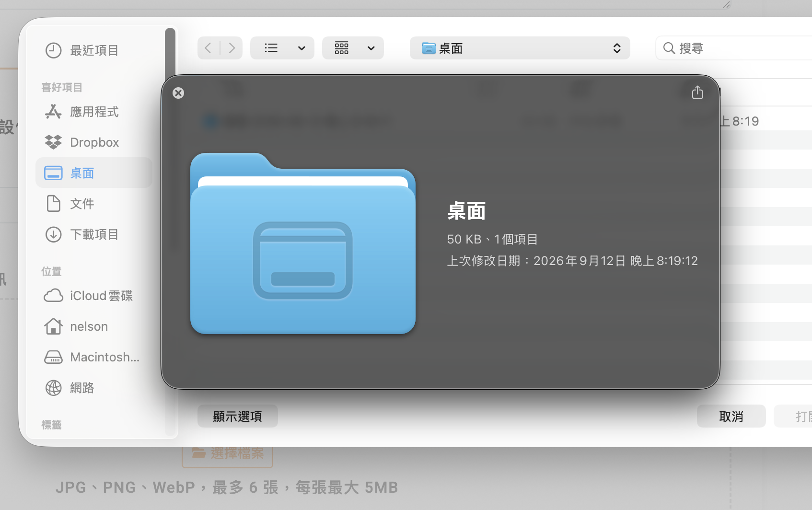Click the Network globe icon
Image resolution: width=812 pixels, height=510 pixels.
coord(53,388)
